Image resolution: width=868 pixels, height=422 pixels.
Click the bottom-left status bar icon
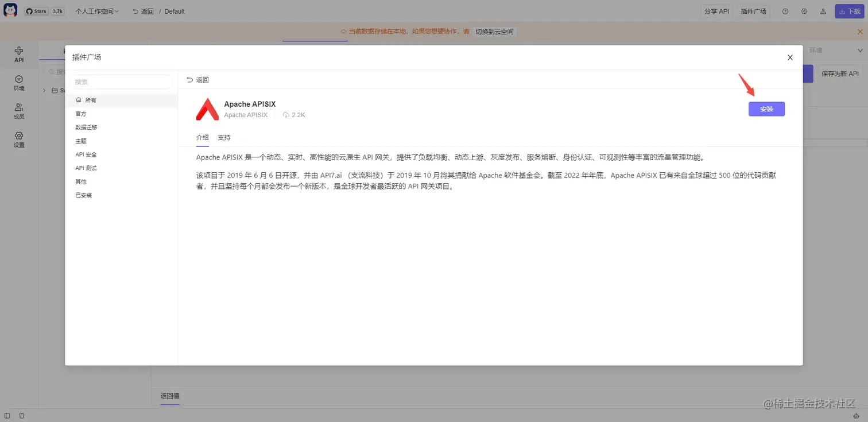(x=7, y=415)
